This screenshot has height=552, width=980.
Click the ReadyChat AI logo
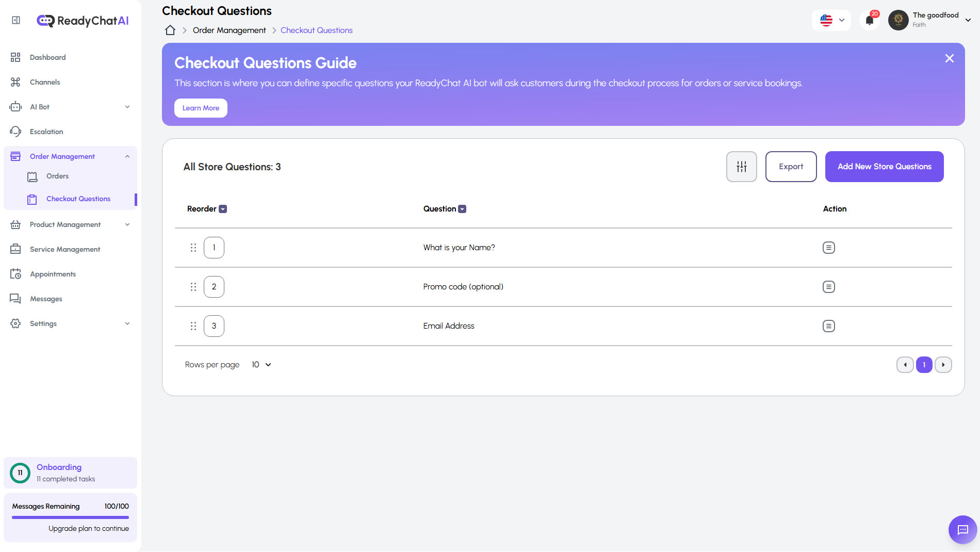(x=84, y=20)
